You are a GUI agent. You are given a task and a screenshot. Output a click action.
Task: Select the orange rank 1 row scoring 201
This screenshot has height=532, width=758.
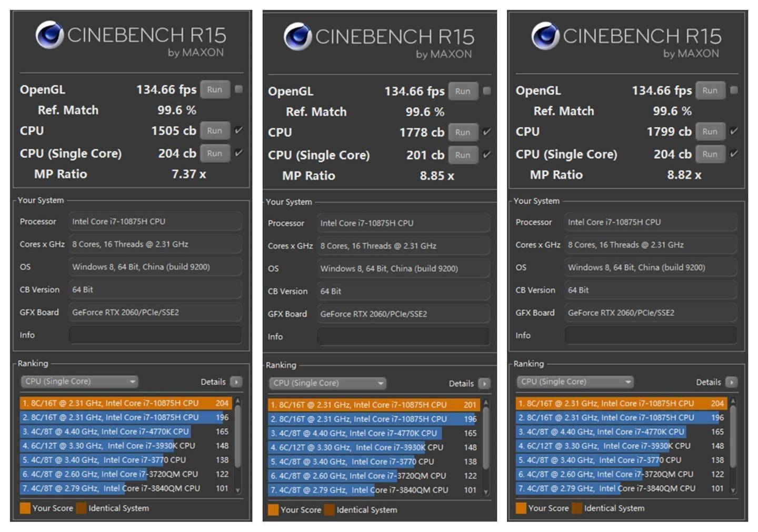click(x=374, y=405)
